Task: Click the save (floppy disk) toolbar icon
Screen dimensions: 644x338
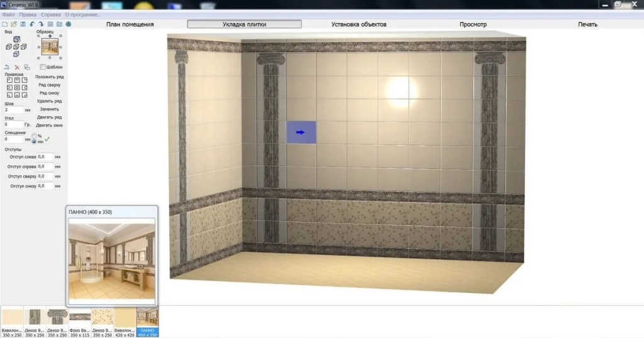Action: (23, 24)
